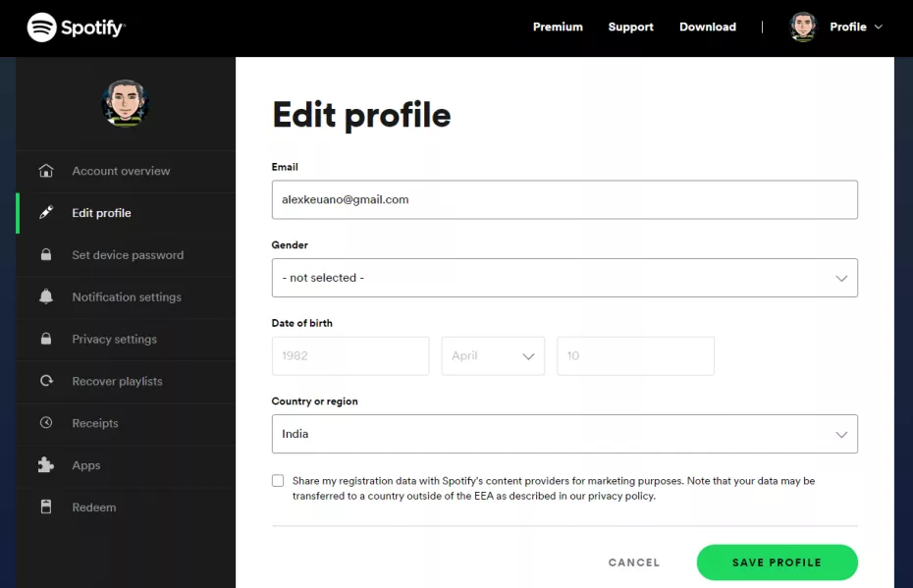Cancel the profile edits
This screenshot has width=913, height=588.
tap(634, 562)
